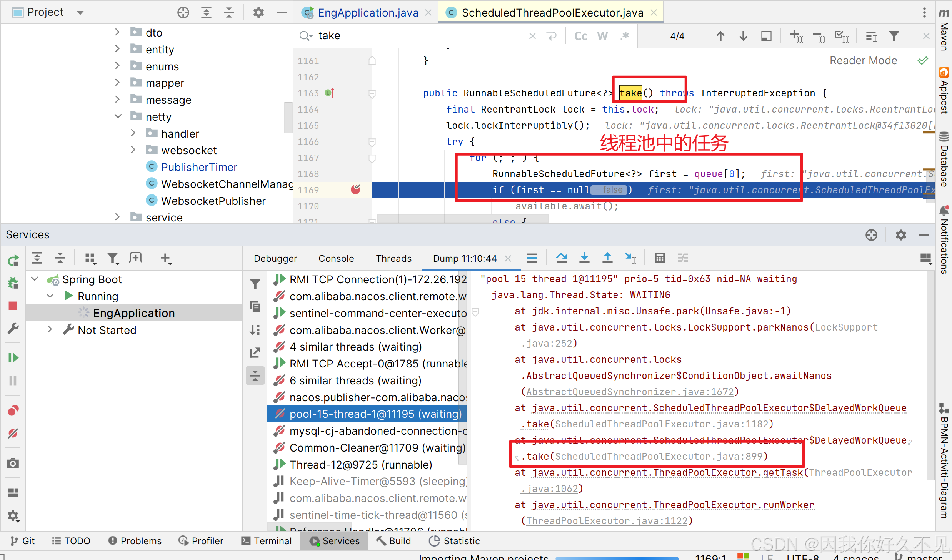Click next occurrence down arrow in search
Viewport: 952px width, 560px height.
(x=743, y=36)
